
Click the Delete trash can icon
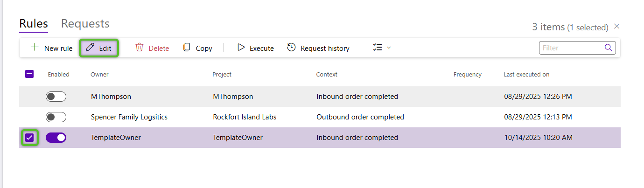coord(140,48)
